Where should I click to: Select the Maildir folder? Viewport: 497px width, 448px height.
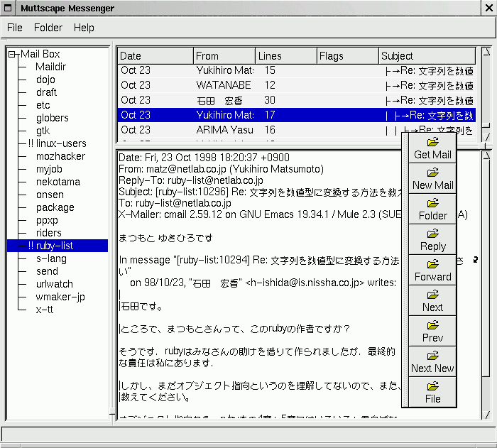[50, 67]
